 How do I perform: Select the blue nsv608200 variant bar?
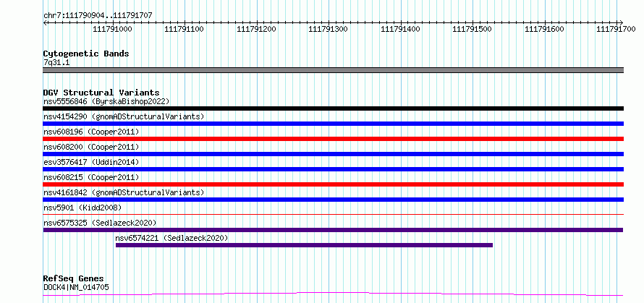(x=333, y=154)
